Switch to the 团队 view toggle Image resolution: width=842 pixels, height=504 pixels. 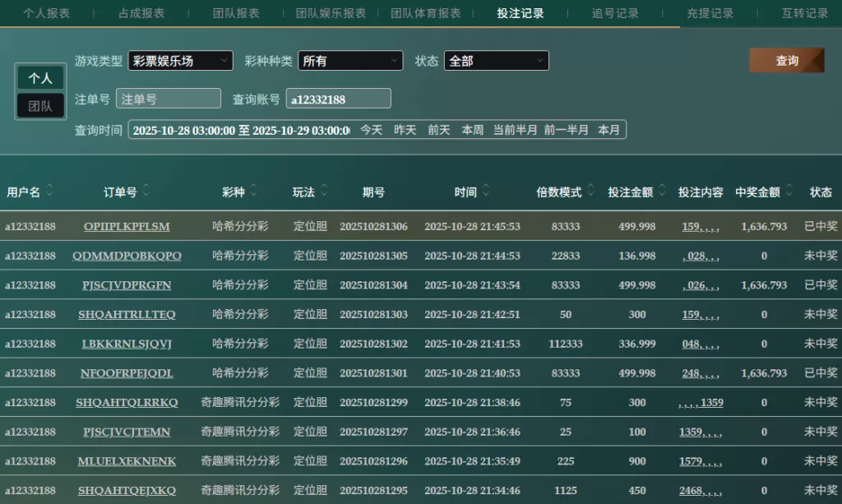[40, 106]
